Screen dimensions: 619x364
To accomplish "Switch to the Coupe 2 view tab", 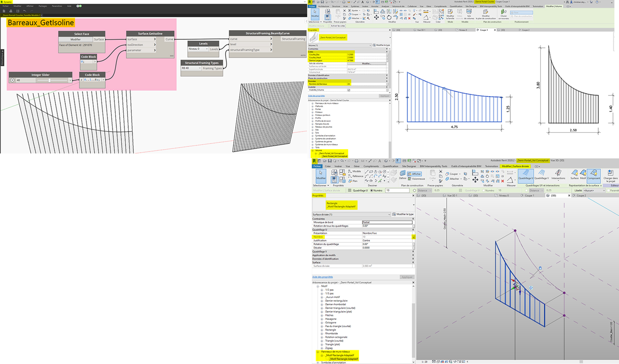I will 581,196.
